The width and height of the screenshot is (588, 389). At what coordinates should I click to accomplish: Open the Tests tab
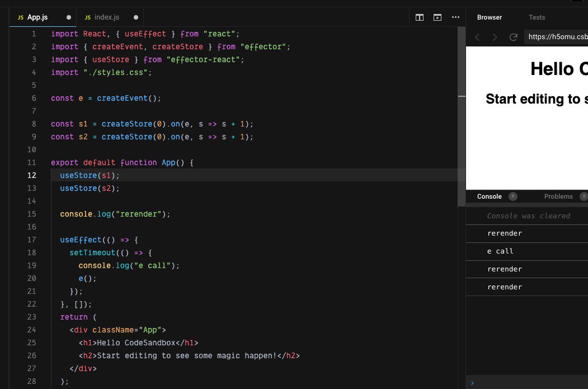click(537, 17)
